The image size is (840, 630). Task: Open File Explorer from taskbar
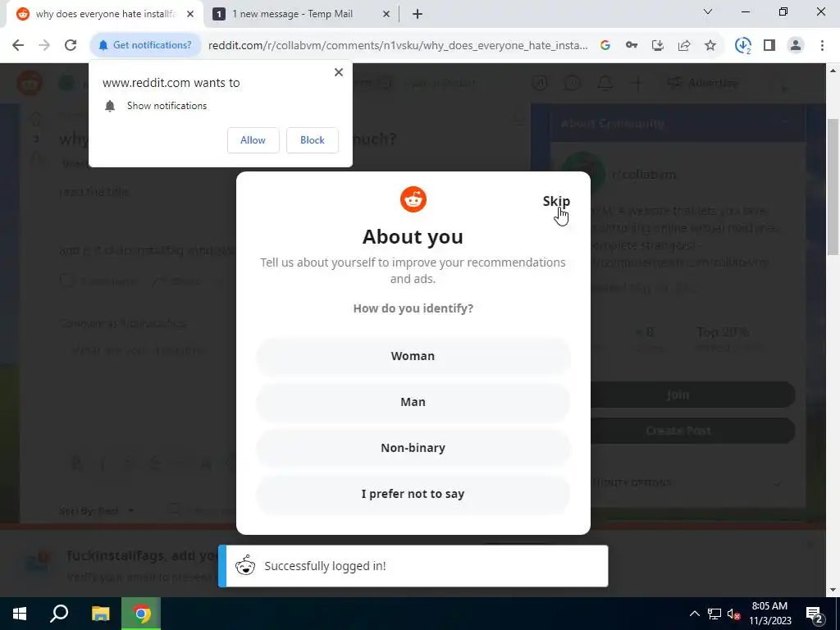(100, 614)
